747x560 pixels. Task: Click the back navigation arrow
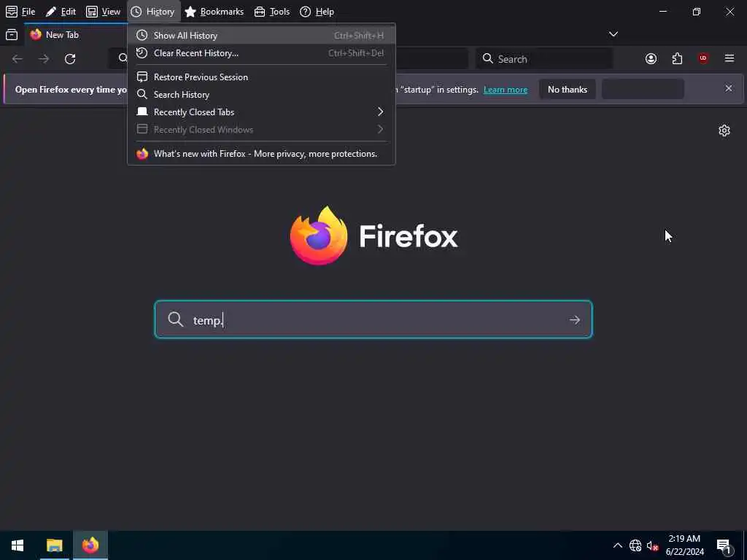18,58
